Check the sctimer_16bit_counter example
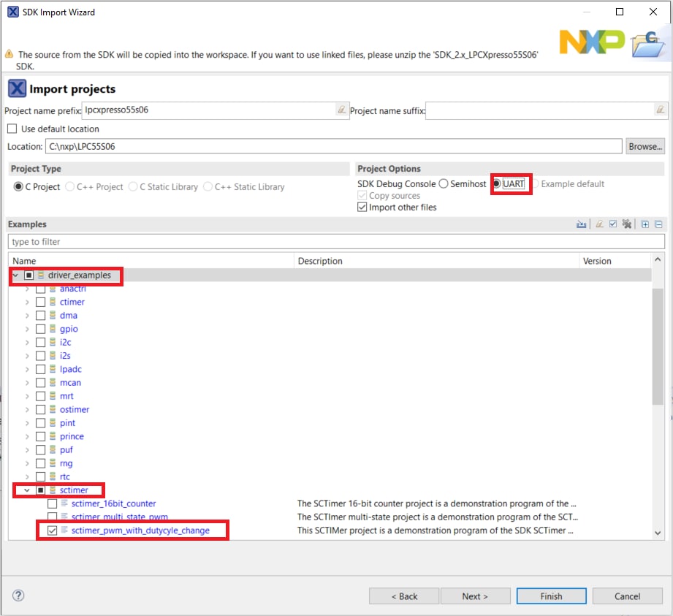 (52, 503)
